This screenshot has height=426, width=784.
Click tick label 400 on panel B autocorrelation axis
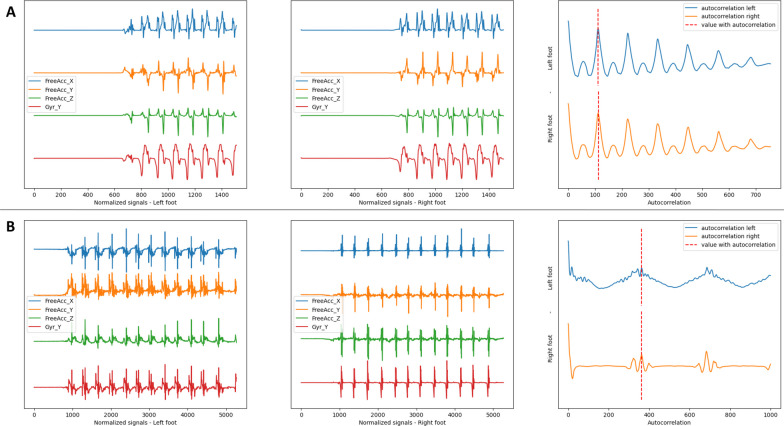[x=649, y=415]
